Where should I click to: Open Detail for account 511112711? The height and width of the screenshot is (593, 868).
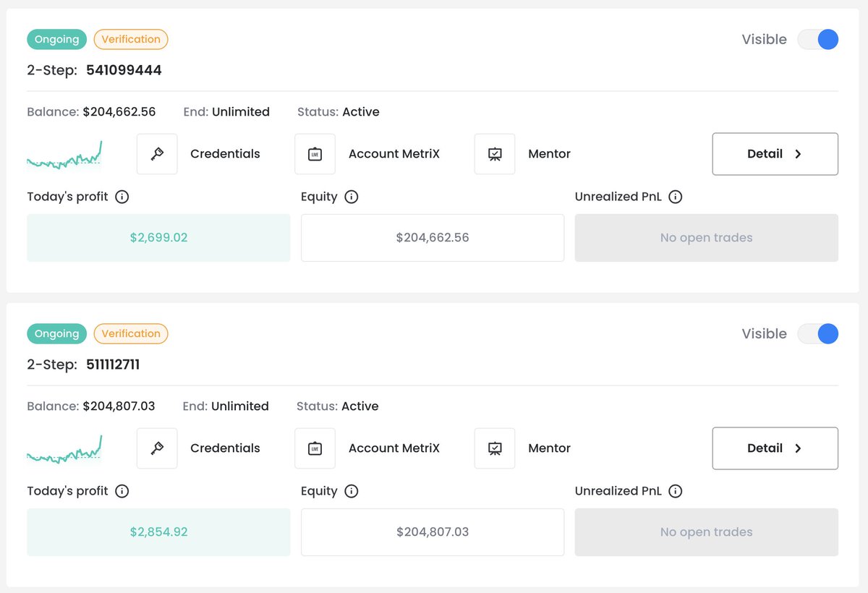[x=775, y=448]
